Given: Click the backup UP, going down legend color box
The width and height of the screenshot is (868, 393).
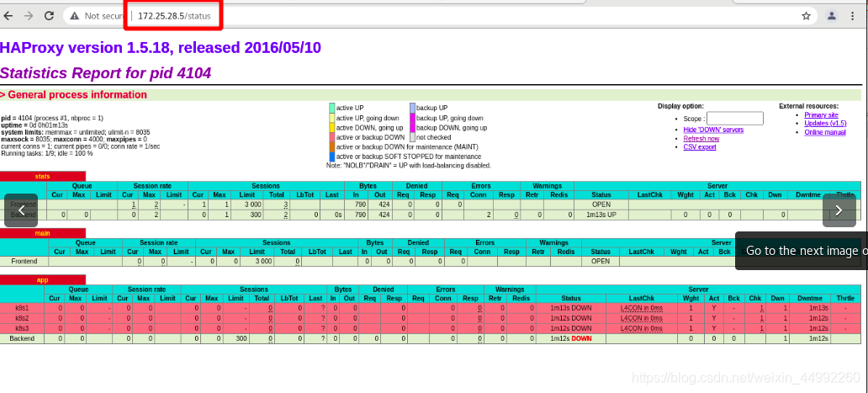Looking at the screenshot, I should [412, 118].
